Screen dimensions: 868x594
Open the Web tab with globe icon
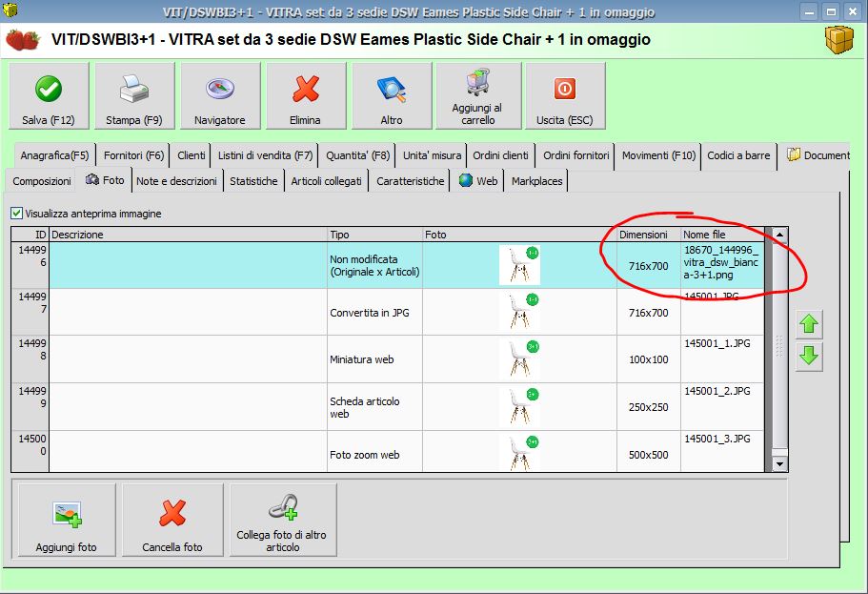[x=478, y=181]
